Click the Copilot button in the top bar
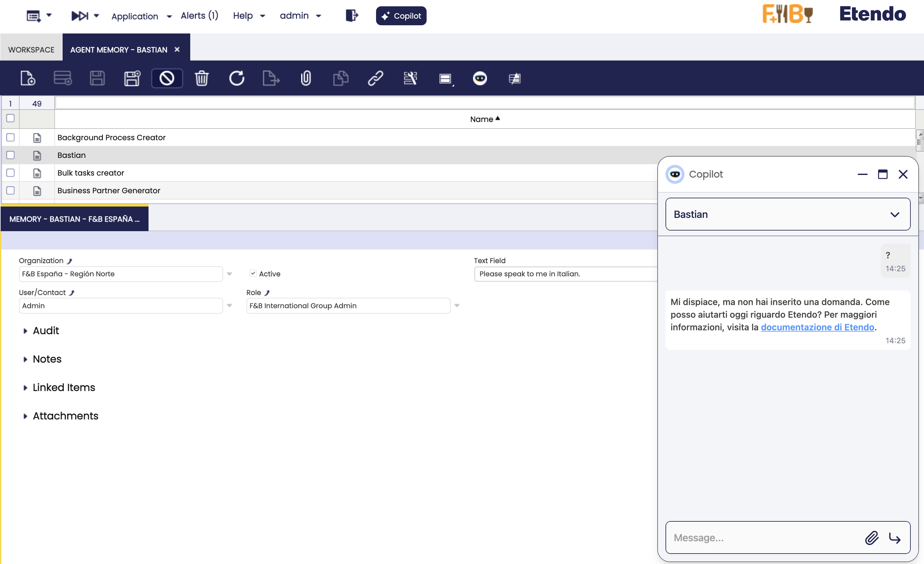The image size is (924, 564). point(401,16)
